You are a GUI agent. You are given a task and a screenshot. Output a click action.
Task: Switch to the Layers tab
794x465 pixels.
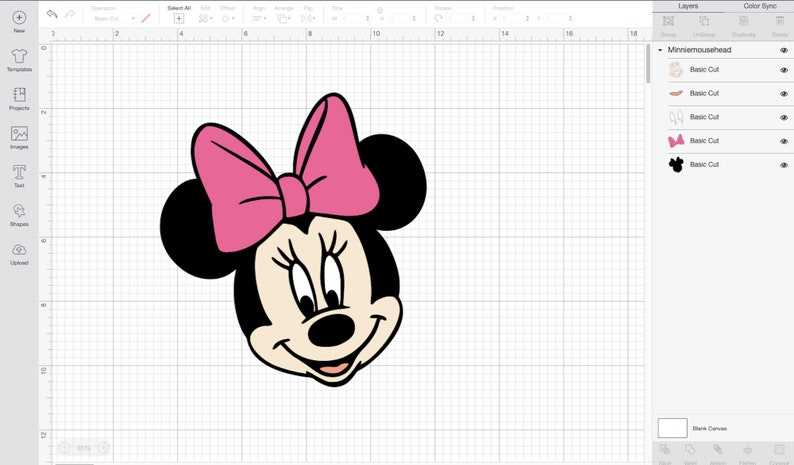688,6
